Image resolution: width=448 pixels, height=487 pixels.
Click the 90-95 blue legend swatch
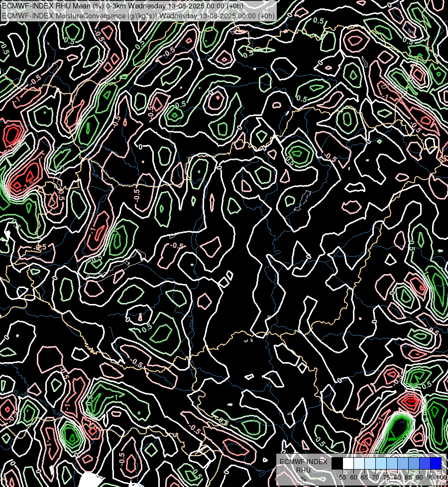coord(425,464)
